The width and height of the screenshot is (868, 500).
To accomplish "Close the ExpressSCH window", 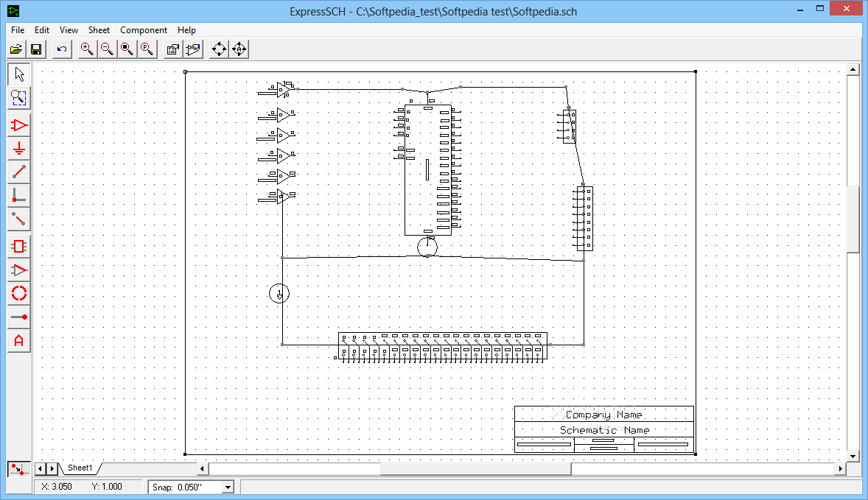I will pyautogui.click(x=847, y=8).
